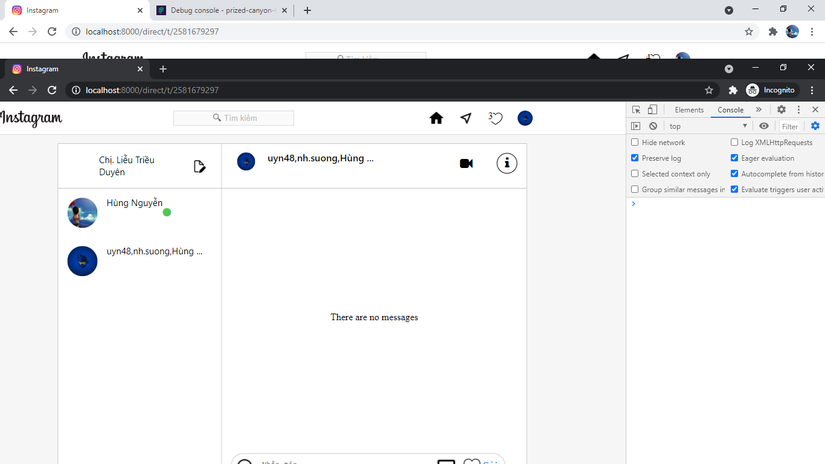825x464 pixels.
Task: Toggle Evaluate triggers user activation checkbox
Action: click(734, 189)
